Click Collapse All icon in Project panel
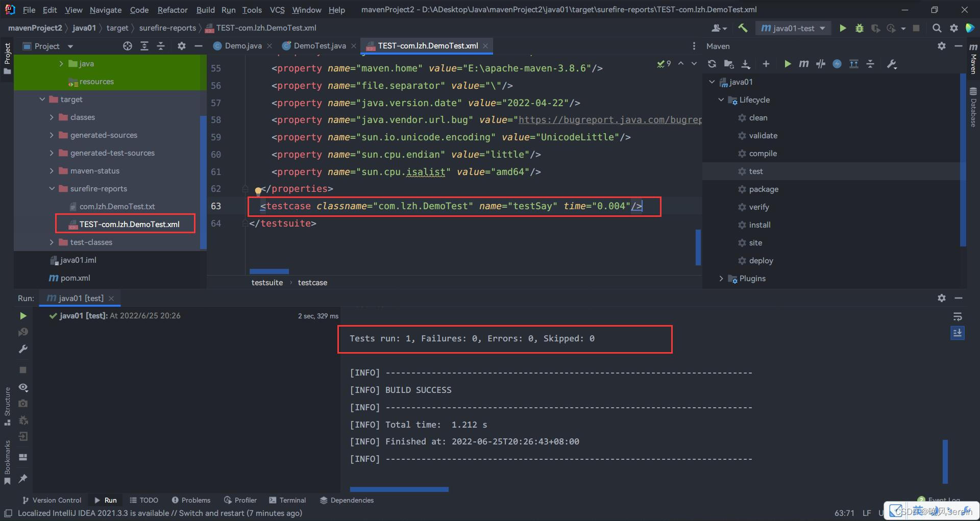This screenshot has height=521, width=980. point(161,46)
